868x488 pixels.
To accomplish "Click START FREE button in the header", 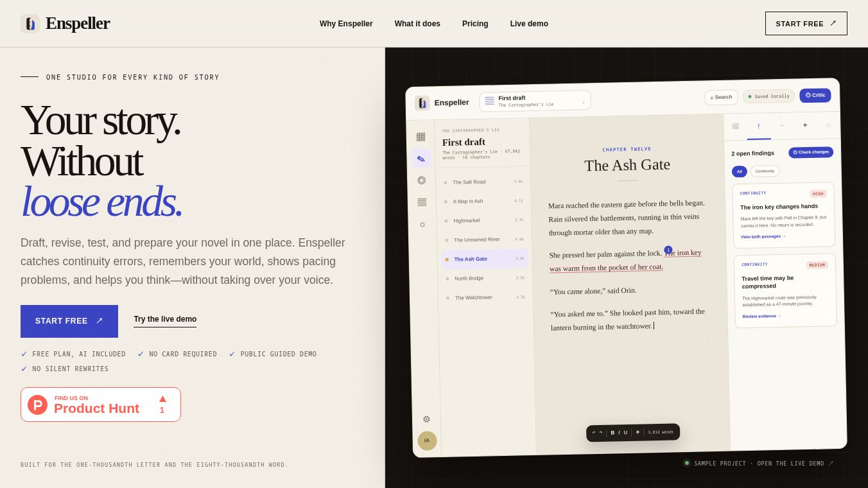I will (x=806, y=24).
